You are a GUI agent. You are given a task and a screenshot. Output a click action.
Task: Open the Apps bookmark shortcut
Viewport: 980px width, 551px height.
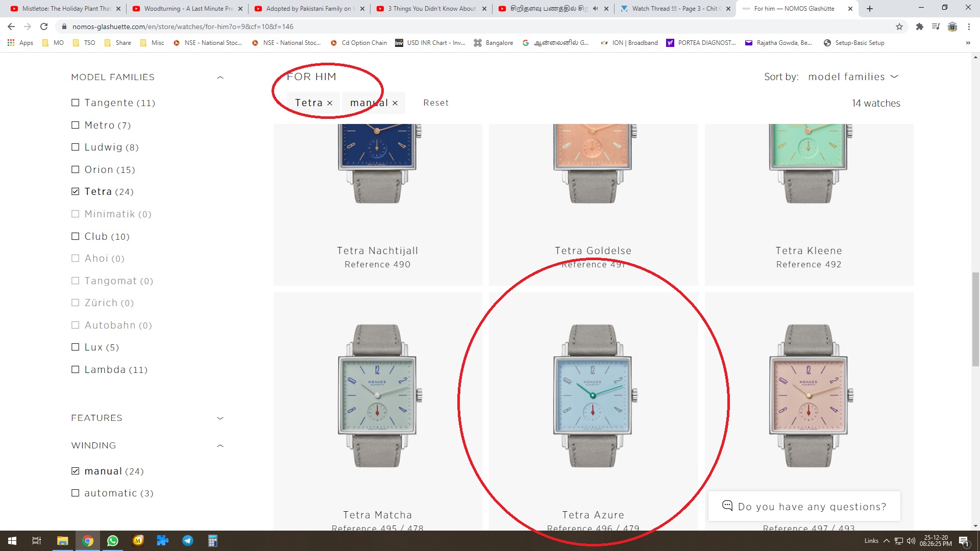(x=20, y=43)
